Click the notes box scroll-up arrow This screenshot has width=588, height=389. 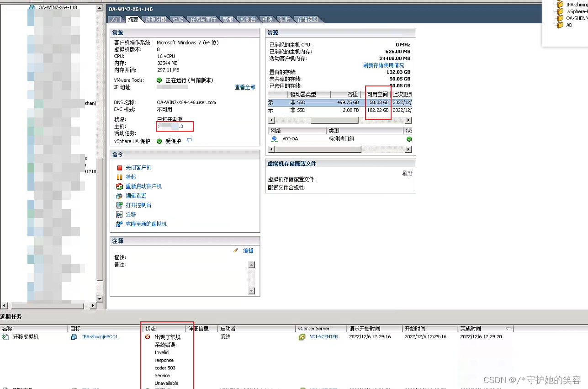pos(251,265)
